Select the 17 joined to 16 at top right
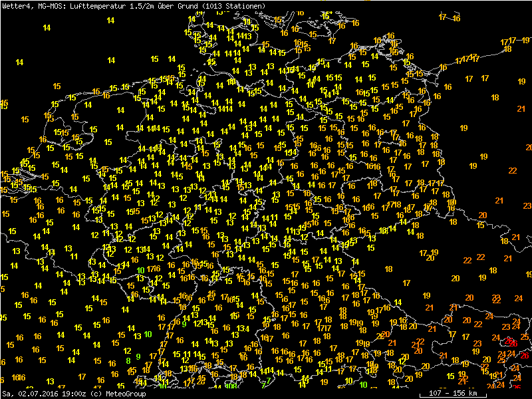Screen dimensions: 532x399 (x=443, y=17)
